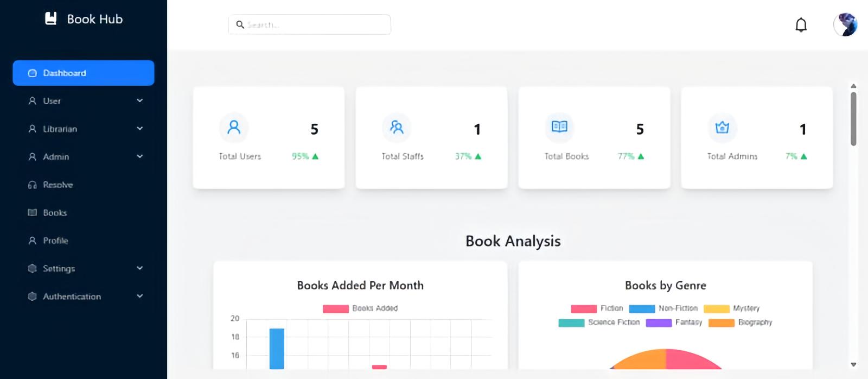Toggle the Books Added legend item
Viewport: 868px width, 379px height.
pos(360,308)
